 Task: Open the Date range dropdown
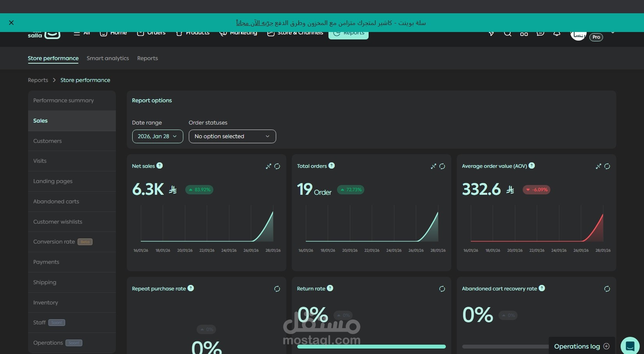[x=158, y=136]
